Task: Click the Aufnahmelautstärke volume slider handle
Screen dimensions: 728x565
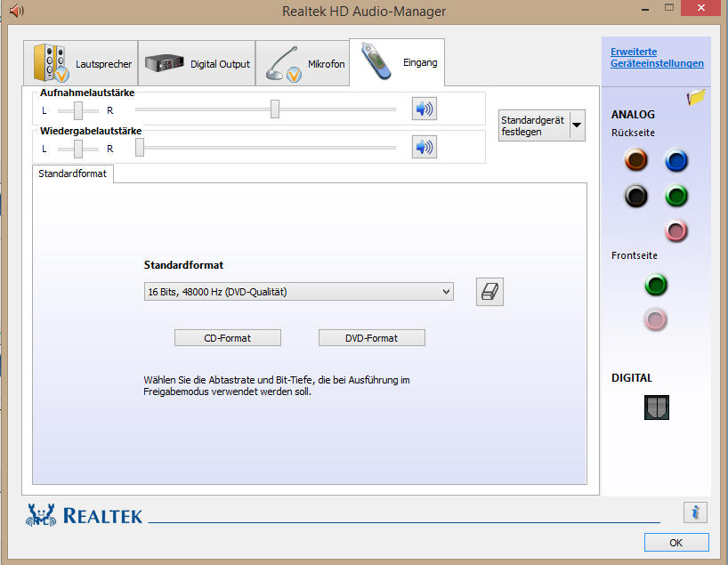Action: (x=275, y=109)
